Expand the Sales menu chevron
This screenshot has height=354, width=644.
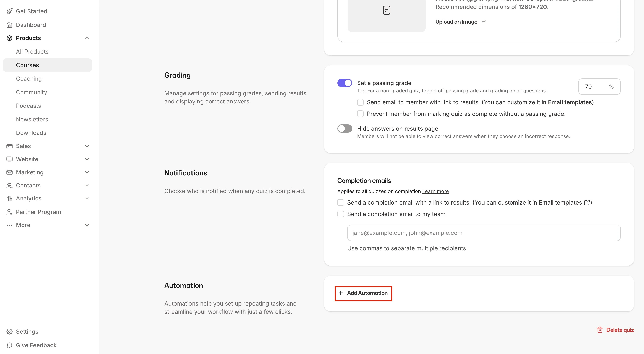click(87, 146)
